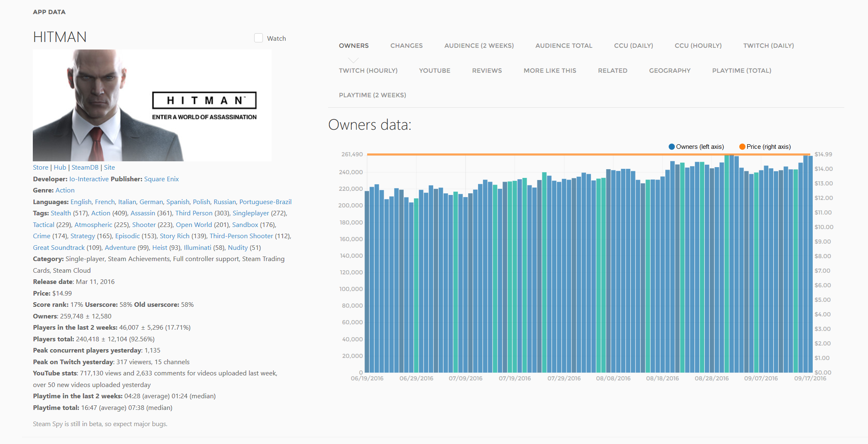Open the Illuminati tag link
This screenshot has height=444, width=868.
tap(197, 248)
